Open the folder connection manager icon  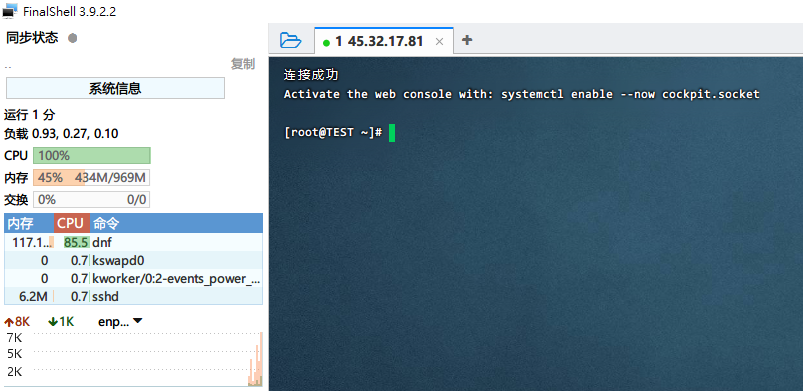291,40
